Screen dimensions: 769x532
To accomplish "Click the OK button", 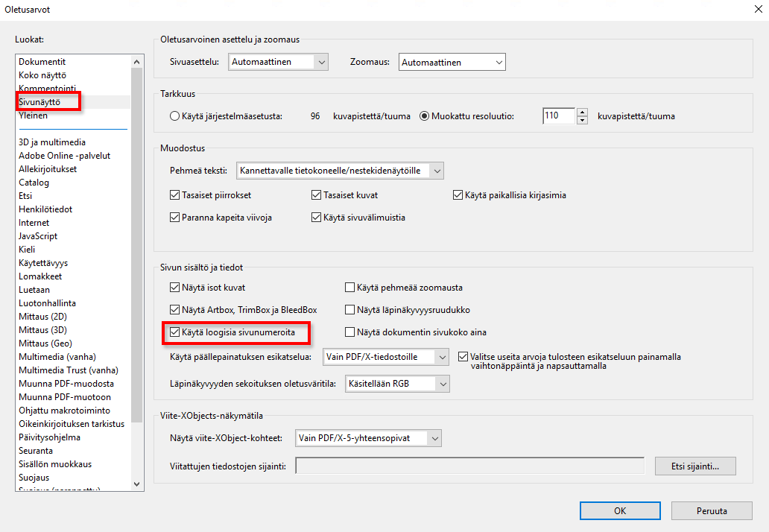I will 620,511.
